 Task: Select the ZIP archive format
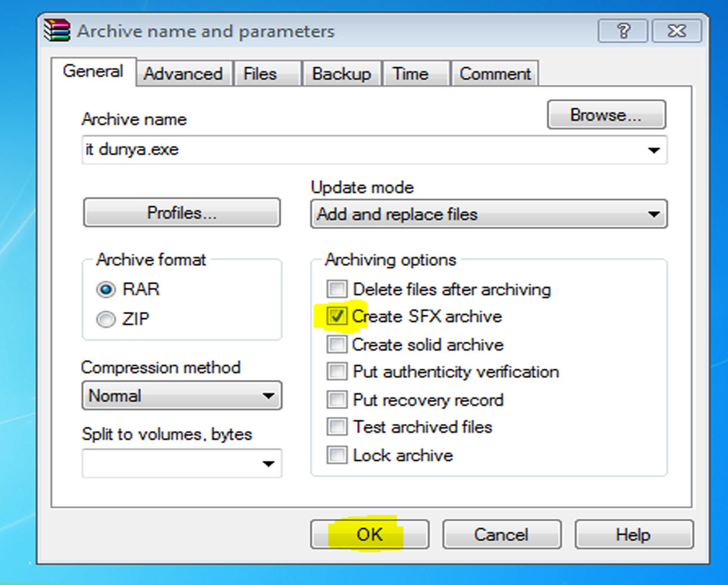click(106, 319)
